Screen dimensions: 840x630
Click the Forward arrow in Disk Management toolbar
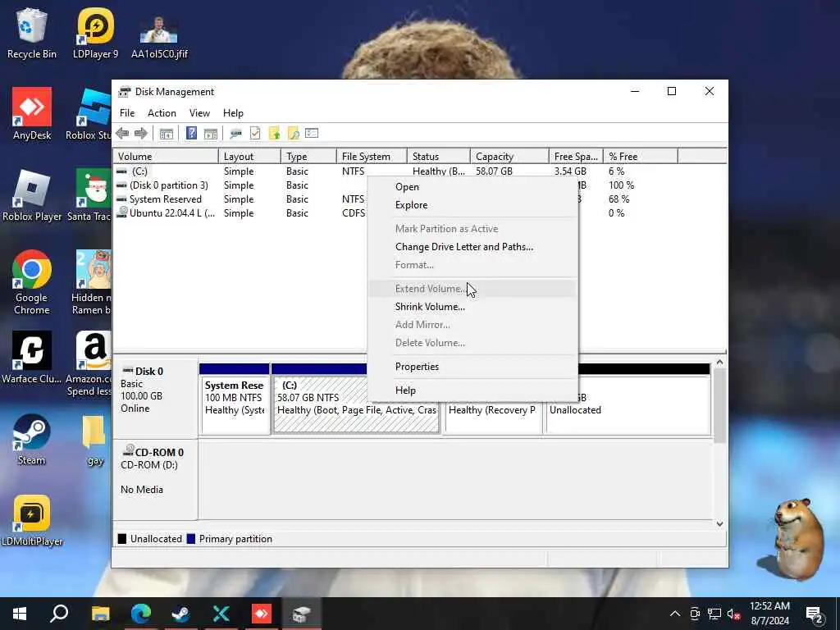point(141,134)
